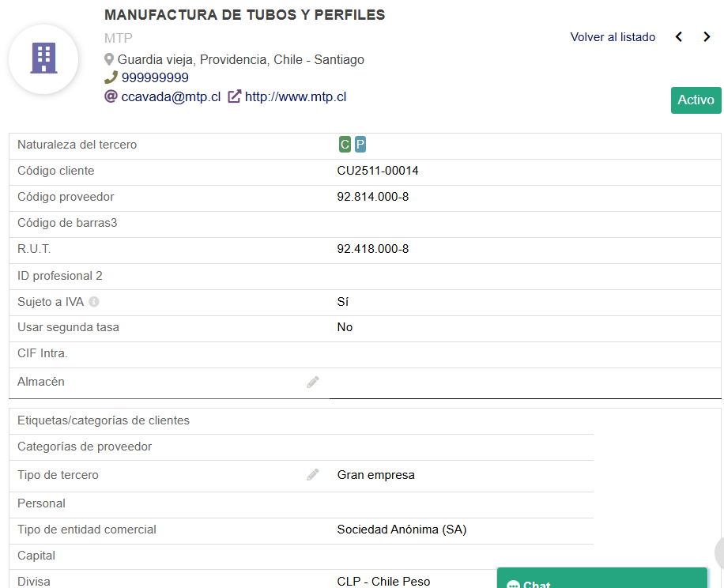
Task: Edit Tipo de tercero with pencil icon
Action: (313, 475)
